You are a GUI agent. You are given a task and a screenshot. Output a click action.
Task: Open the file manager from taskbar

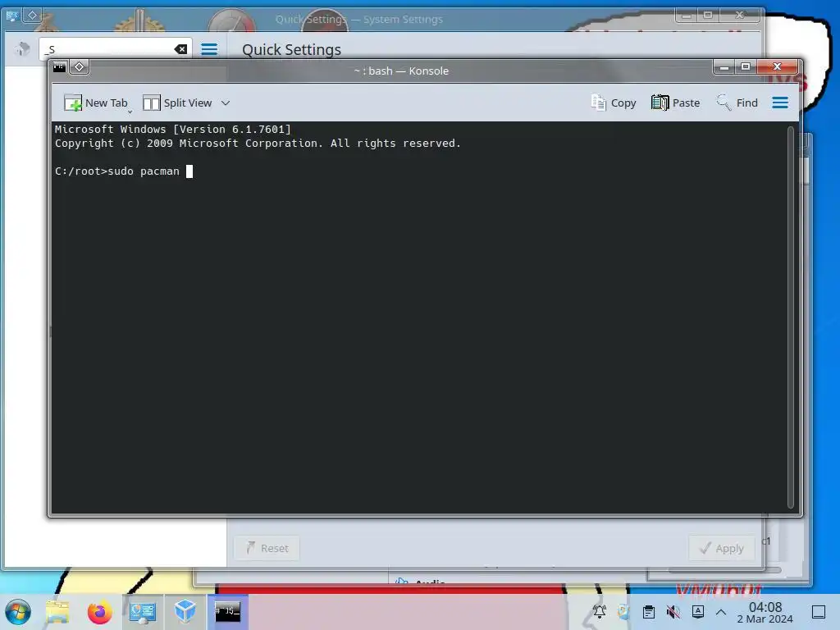58,612
